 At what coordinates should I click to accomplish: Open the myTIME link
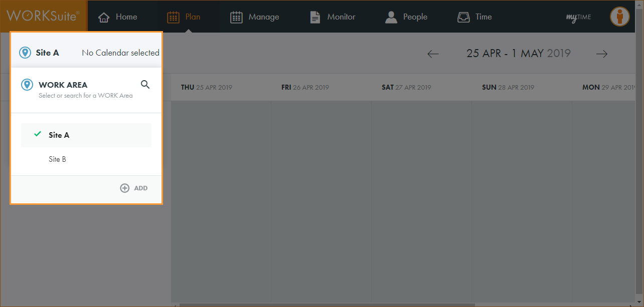pyautogui.click(x=578, y=17)
